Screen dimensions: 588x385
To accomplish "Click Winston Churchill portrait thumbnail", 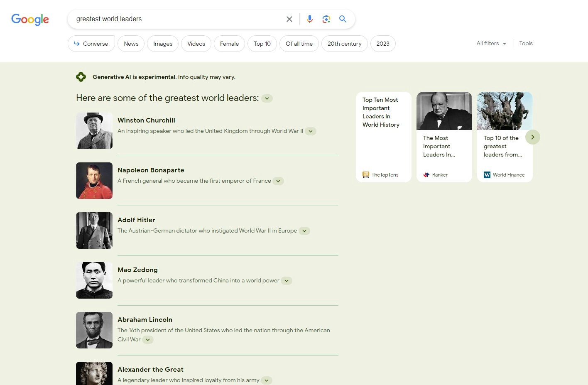I will point(94,131).
